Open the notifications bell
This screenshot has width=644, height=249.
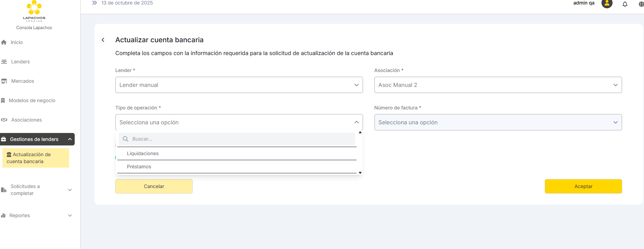(x=625, y=4)
